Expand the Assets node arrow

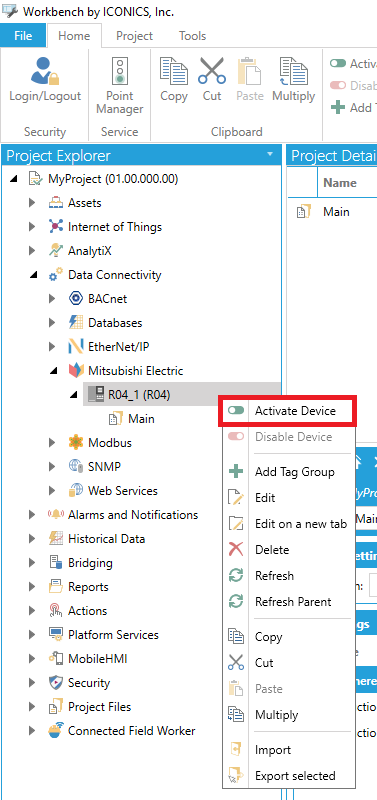pyautogui.click(x=33, y=203)
